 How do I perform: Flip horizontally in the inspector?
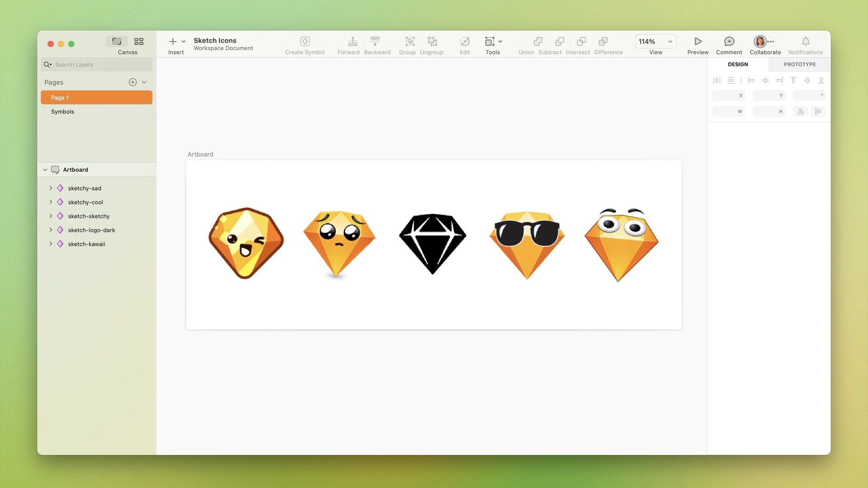(x=801, y=112)
